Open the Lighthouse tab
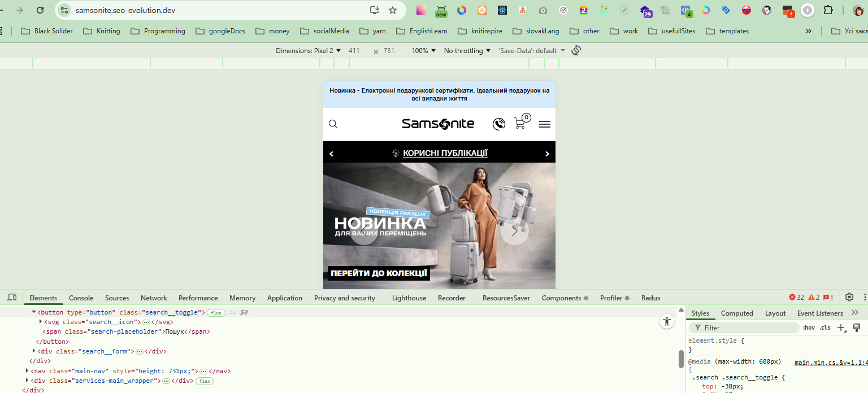 tap(409, 298)
